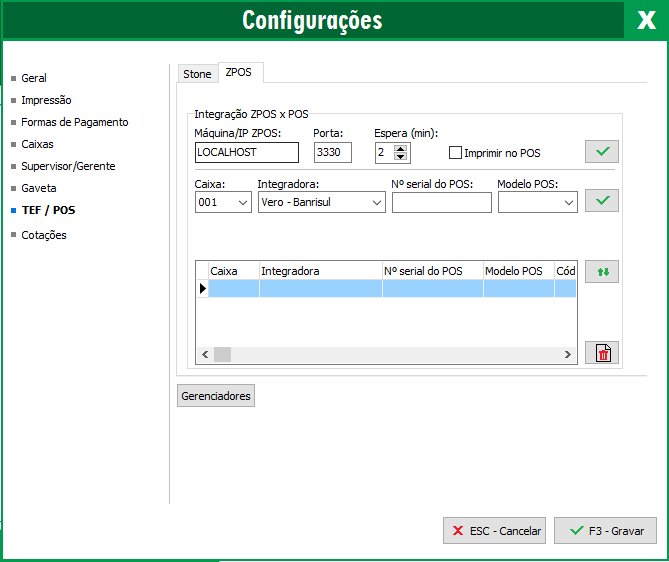
Task: Delete selected row with trash icon
Action: (602, 352)
